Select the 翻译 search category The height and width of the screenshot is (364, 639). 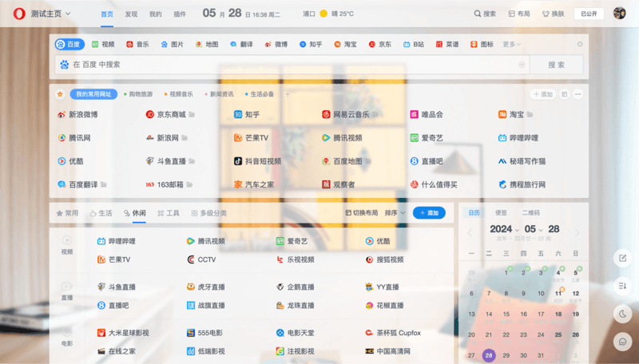click(242, 45)
